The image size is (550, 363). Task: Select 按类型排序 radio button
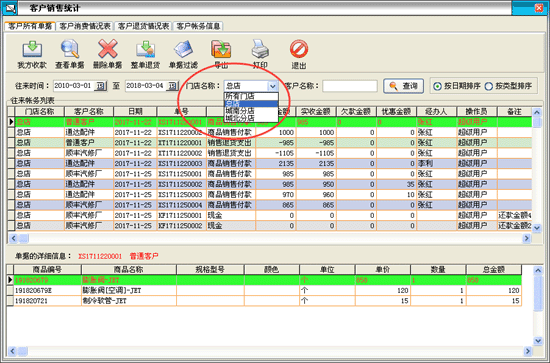coord(489,86)
